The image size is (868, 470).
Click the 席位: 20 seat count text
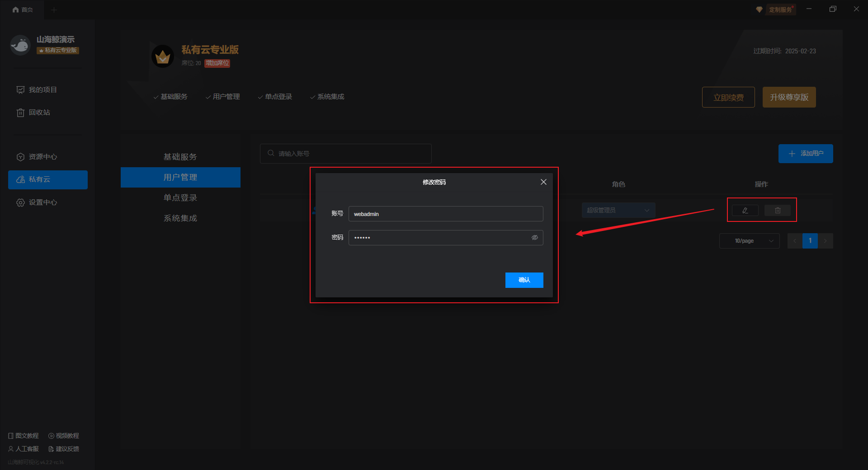tap(191, 63)
